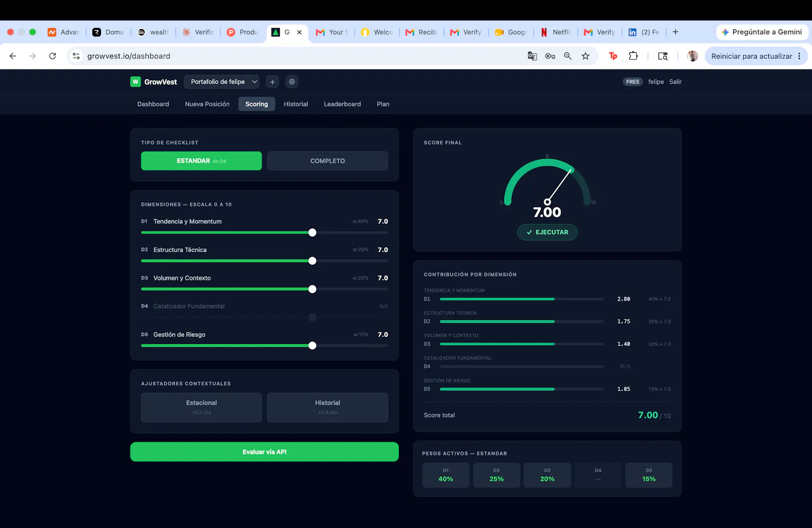Click the browser forward arrow
The height and width of the screenshot is (528, 812).
click(x=32, y=56)
